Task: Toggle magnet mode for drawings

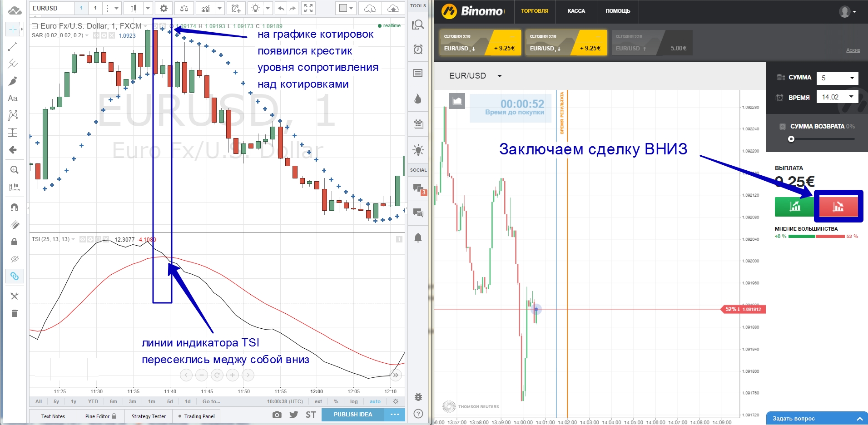Action: [14, 207]
